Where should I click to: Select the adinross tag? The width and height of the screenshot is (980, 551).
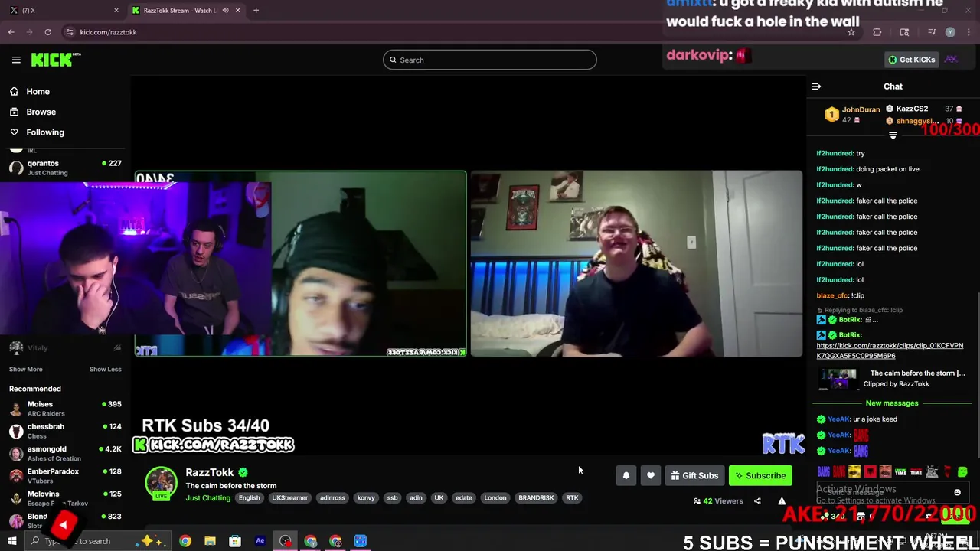click(x=332, y=498)
